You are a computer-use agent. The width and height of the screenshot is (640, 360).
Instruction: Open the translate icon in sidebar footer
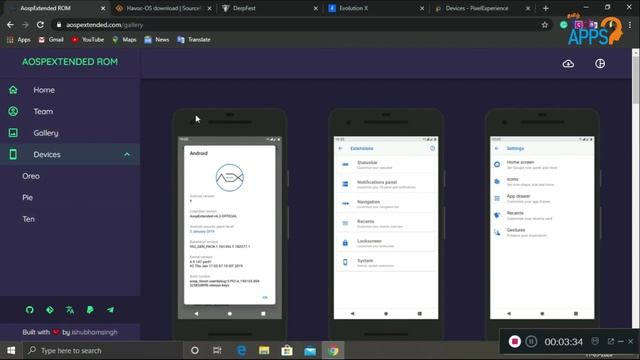tap(70, 310)
